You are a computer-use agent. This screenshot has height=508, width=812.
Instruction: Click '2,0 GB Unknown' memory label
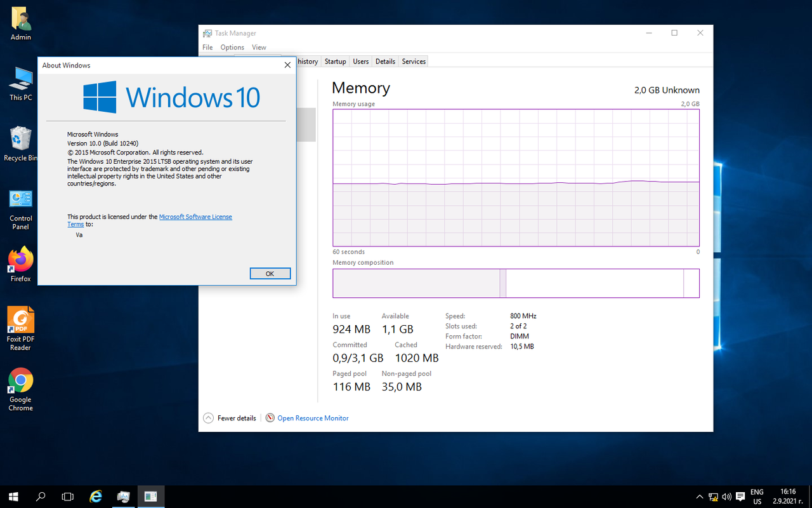pyautogui.click(x=667, y=90)
